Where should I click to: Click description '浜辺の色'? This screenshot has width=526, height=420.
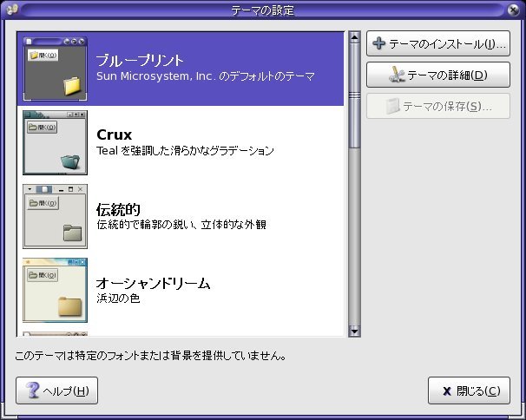click(118, 299)
